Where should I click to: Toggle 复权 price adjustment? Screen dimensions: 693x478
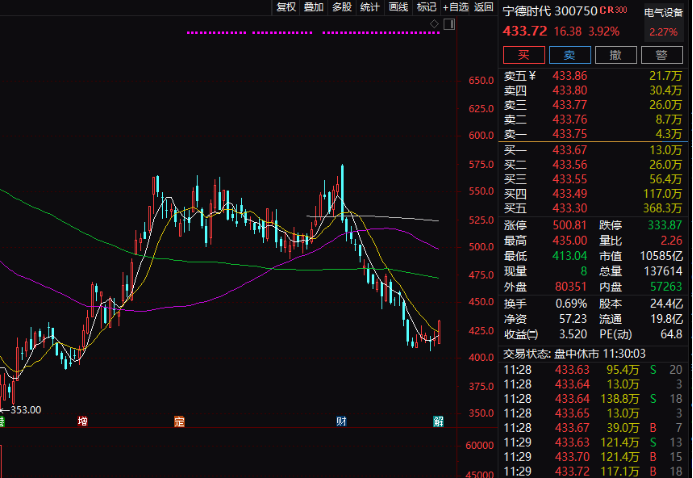286,7
